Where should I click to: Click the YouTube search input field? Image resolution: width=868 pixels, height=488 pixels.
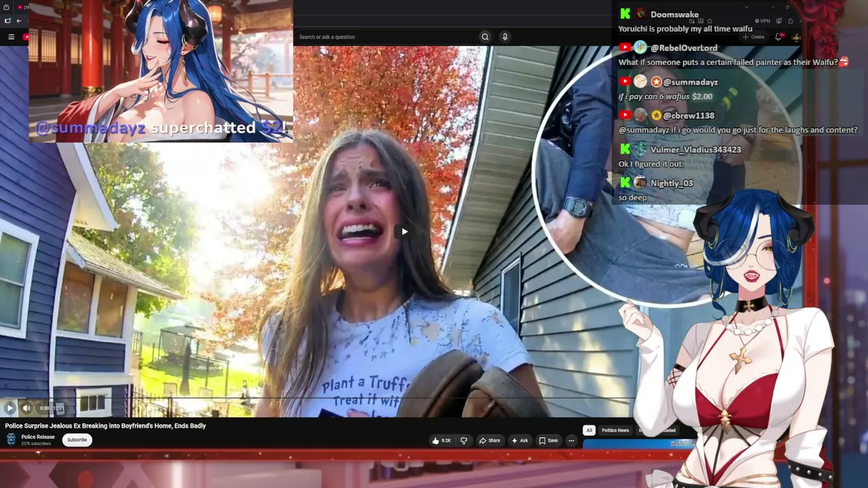click(x=387, y=37)
